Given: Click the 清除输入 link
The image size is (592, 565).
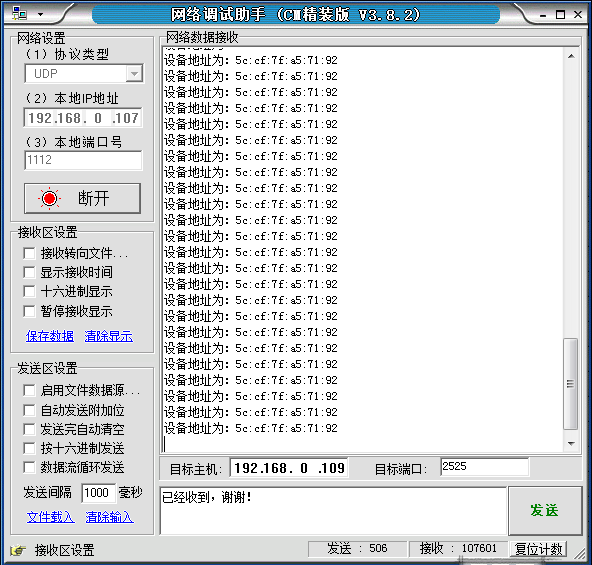Looking at the screenshot, I should [x=109, y=517].
